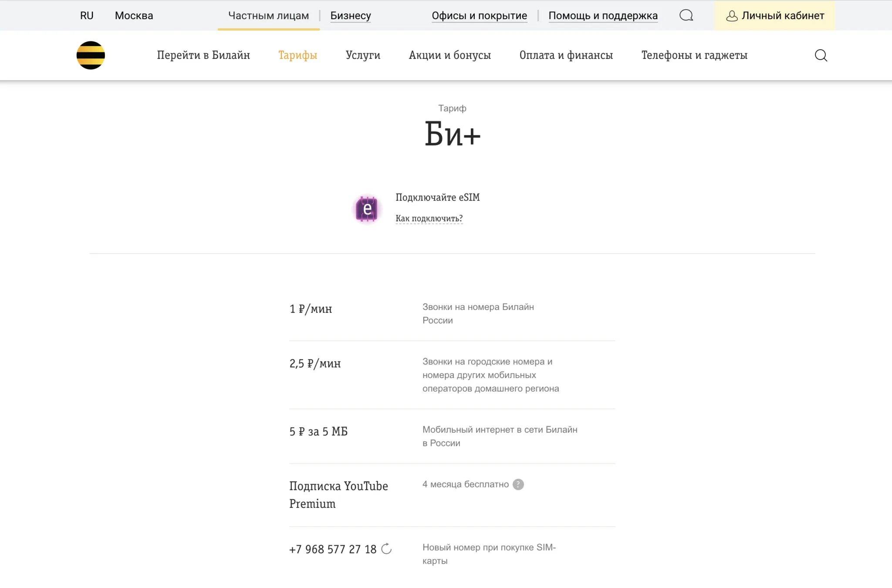Switch language via RU
892x588 pixels.
coord(87,16)
